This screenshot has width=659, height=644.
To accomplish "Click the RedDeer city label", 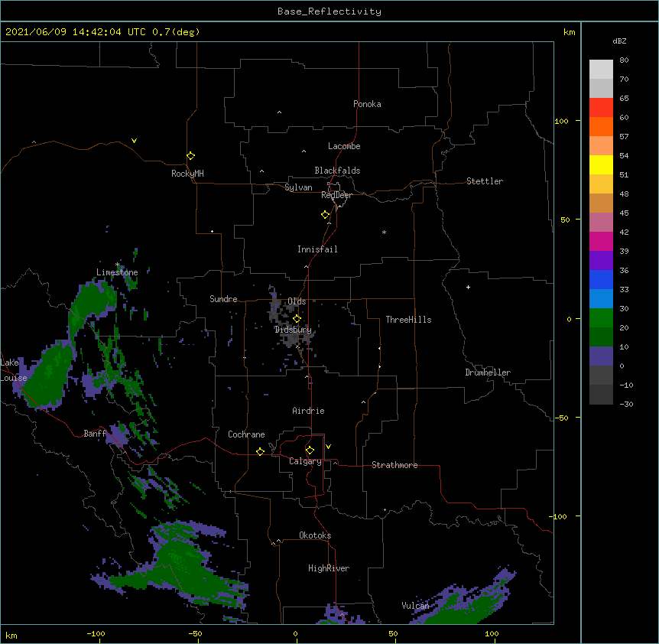I will (336, 195).
